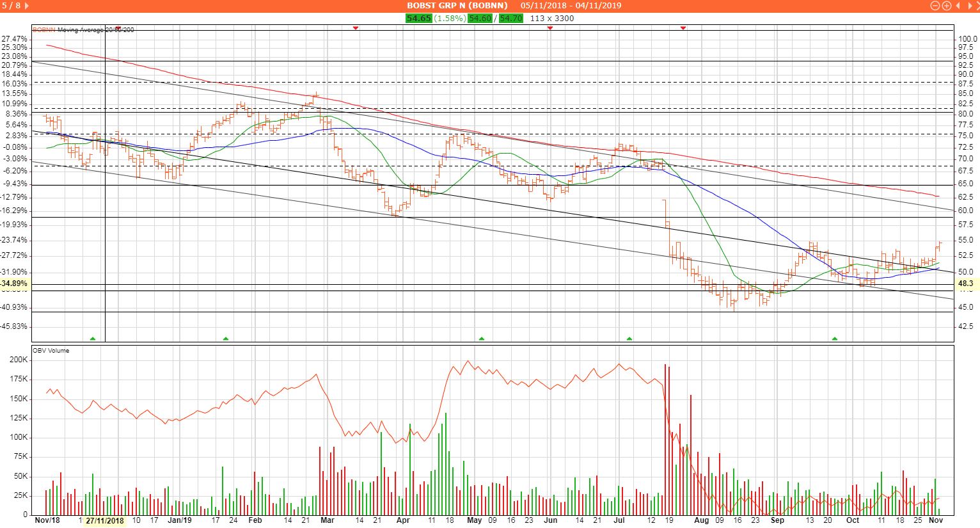Click the zoom out minus icon

pos(935,6)
